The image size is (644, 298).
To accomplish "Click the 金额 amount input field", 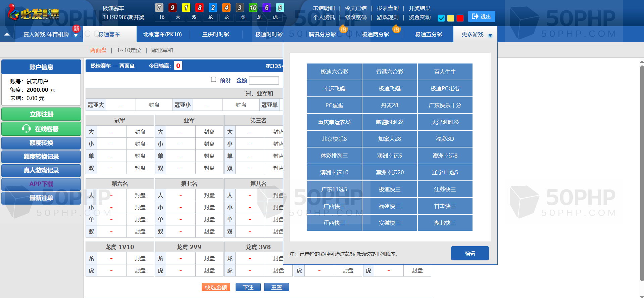I will click(264, 80).
